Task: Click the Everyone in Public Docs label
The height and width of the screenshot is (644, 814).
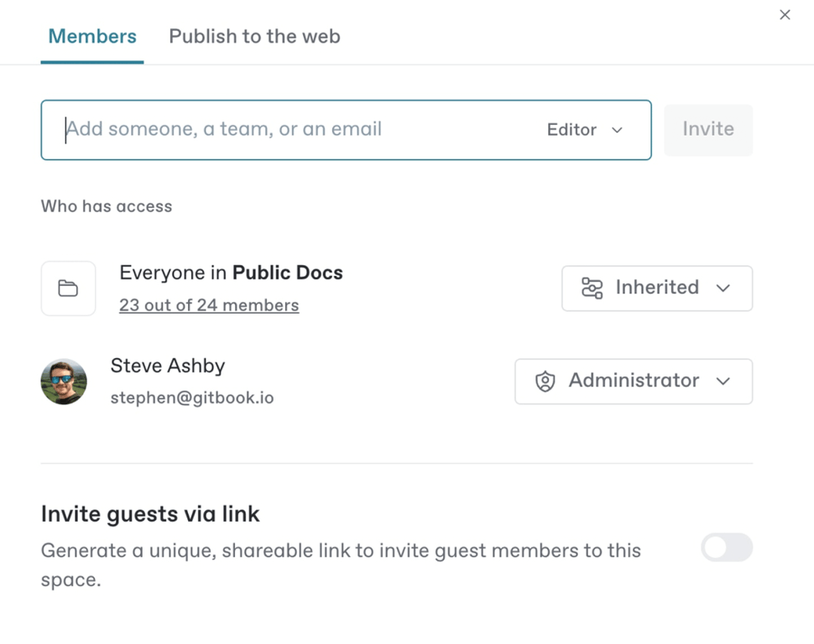Action: [x=231, y=273]
